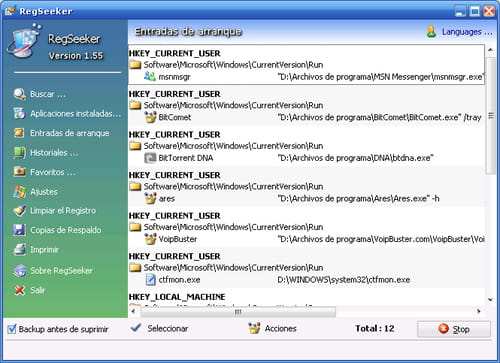This screenshot has width=500, height=363.
Task: Open Copias de Respaldo floppy icon
Action: point(19,230)
